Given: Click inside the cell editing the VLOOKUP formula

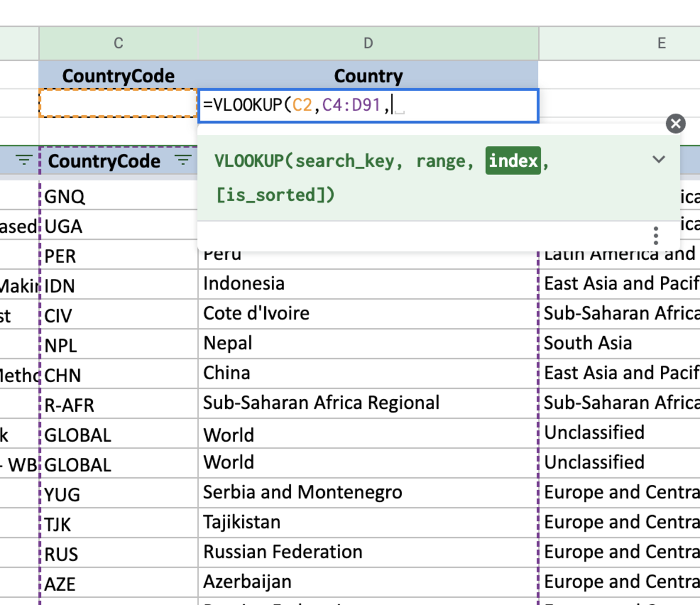Looking at the screenshot, I should pyautogui.click(x=367, y=106).
